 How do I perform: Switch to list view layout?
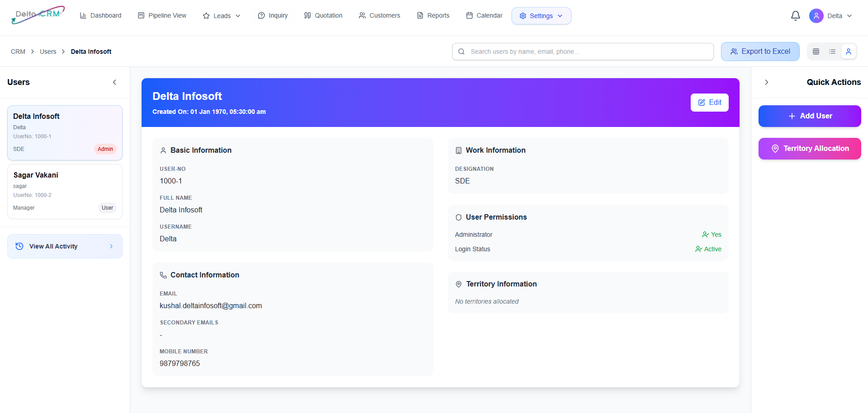pos(832,52)
